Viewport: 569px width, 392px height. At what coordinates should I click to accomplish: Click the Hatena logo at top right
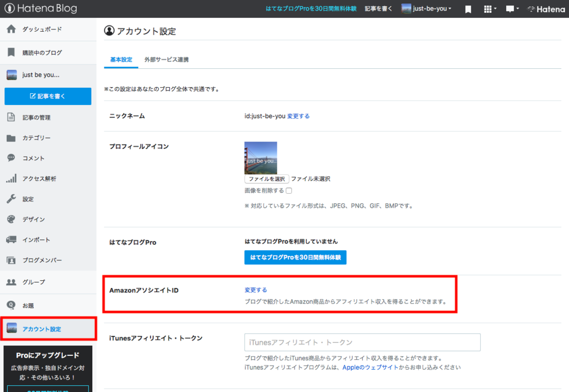point(546,9)
